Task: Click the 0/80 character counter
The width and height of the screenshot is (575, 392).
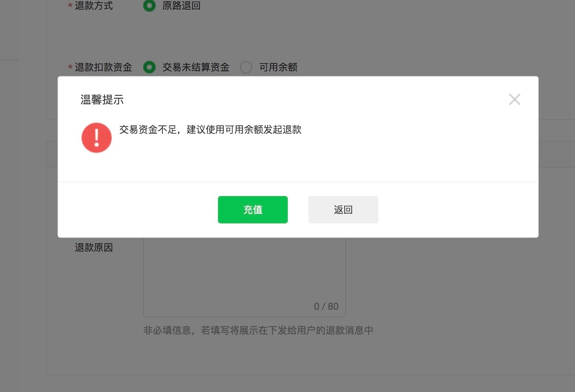Action: (x=326, y=306)
